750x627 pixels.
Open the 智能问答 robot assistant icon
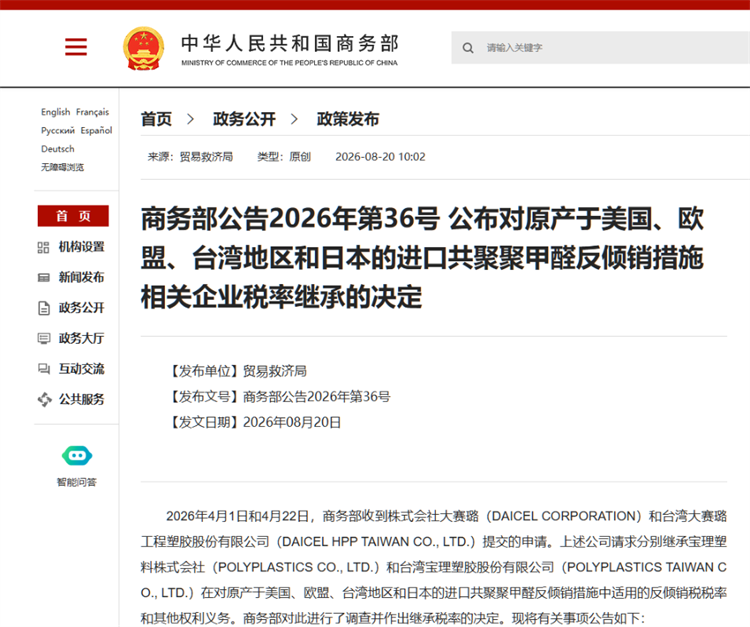click(x=77, y=455)
